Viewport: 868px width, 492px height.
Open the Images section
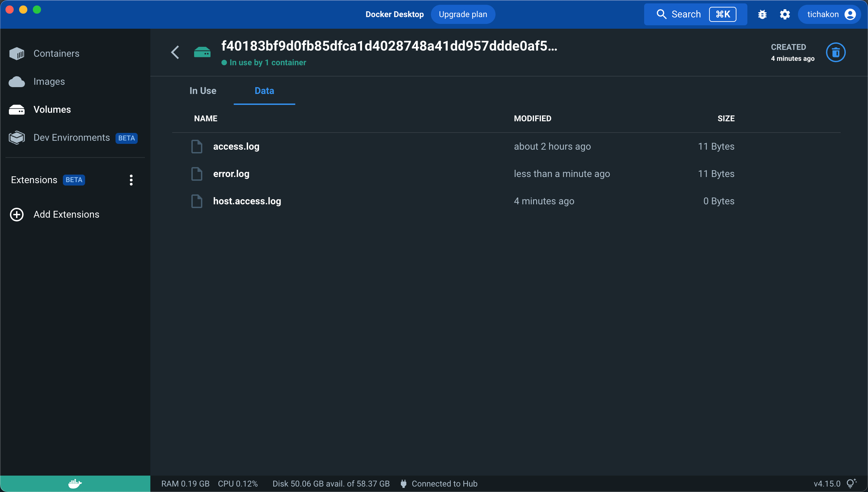click(x=49, y=81)
